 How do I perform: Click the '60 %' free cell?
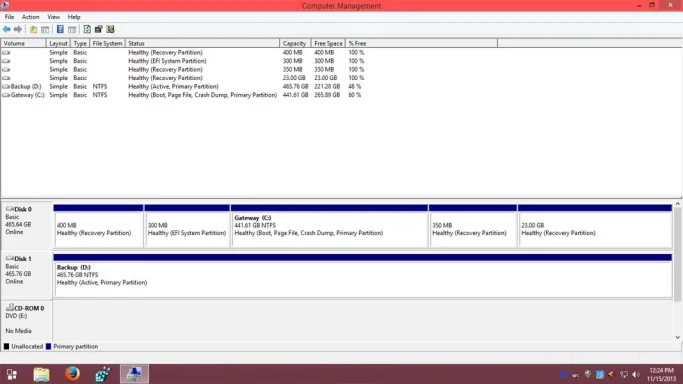click(x=355, y=95)
